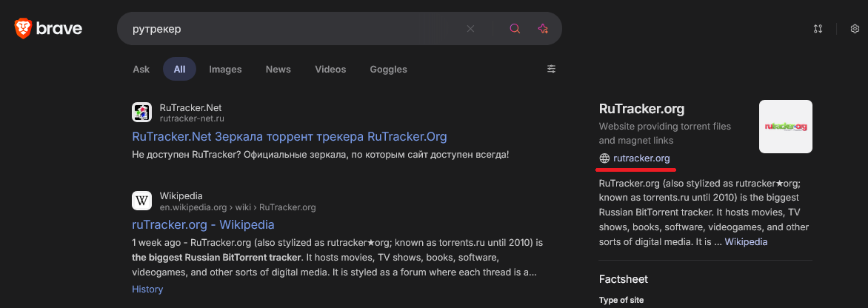Open the gear settings icon
Viewport: 868px width, 308px height.
[855, 29]
